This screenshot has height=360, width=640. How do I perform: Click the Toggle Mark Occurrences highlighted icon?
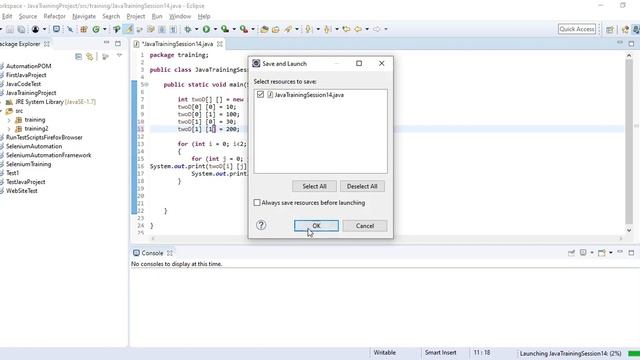pyautogui.click(x=129, y=29)
